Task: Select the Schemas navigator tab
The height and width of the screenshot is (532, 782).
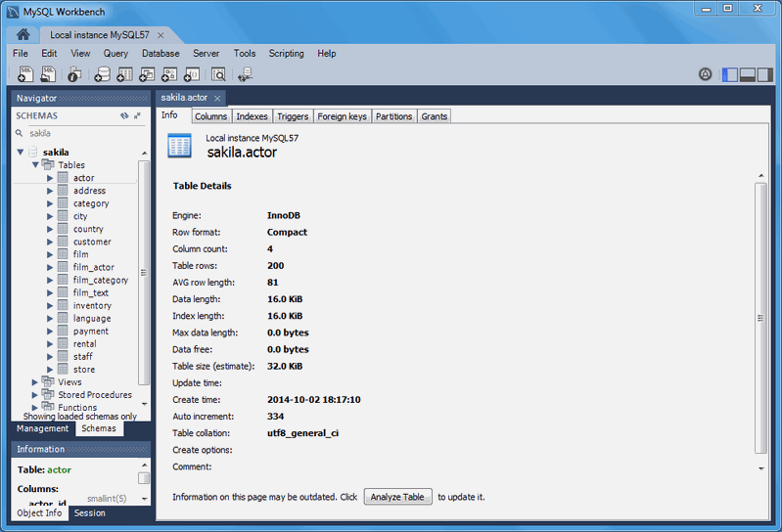Action: (x=99, y=428)
